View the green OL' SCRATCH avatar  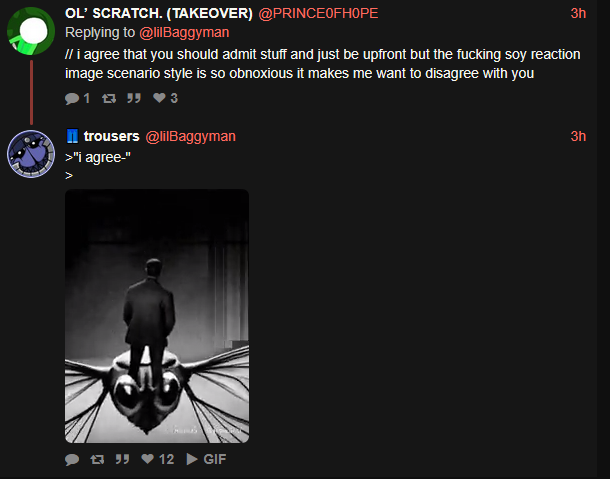click(31, 31)
